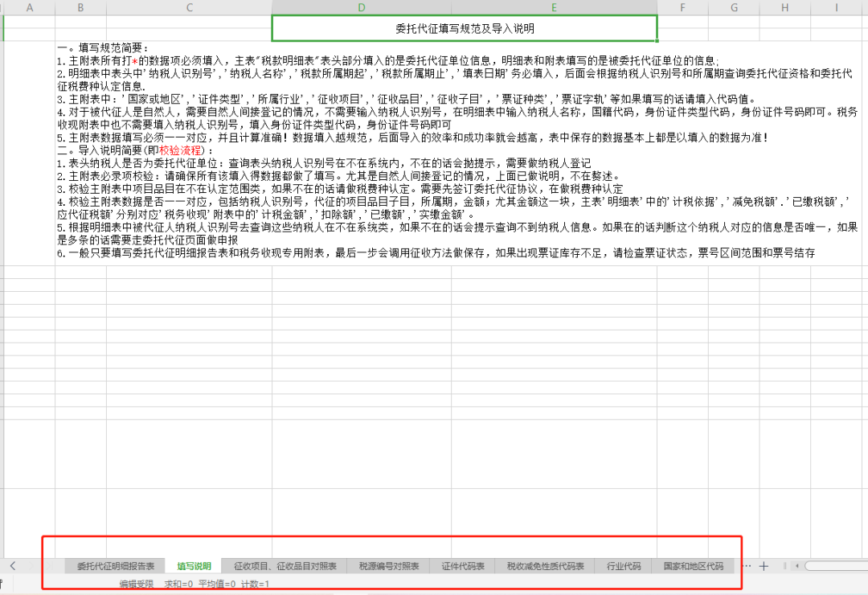The image size is (868, 595).
Task: Click the horizontal scrollbar track
Action: coord(836,566)
